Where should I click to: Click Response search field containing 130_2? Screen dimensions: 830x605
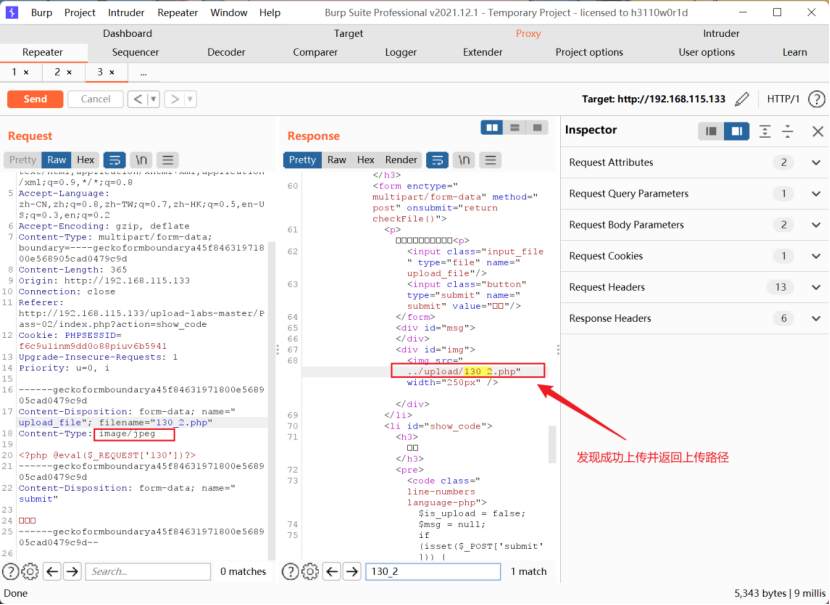tap(433, 572)
